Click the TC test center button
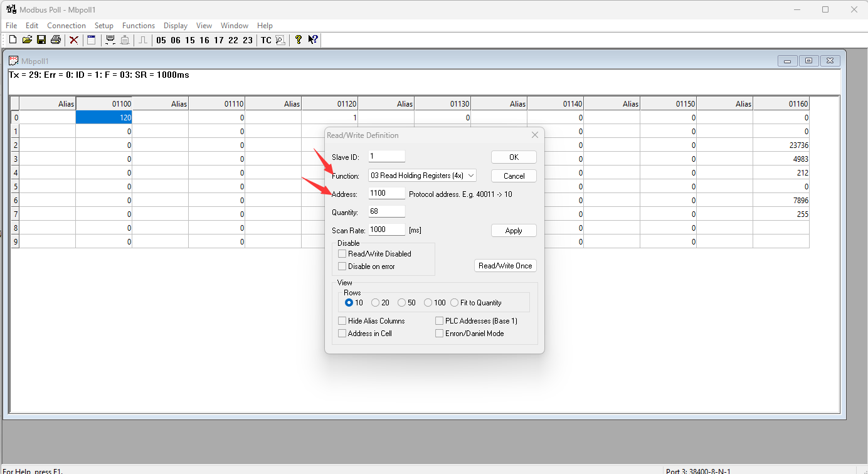 click(266, 40)
